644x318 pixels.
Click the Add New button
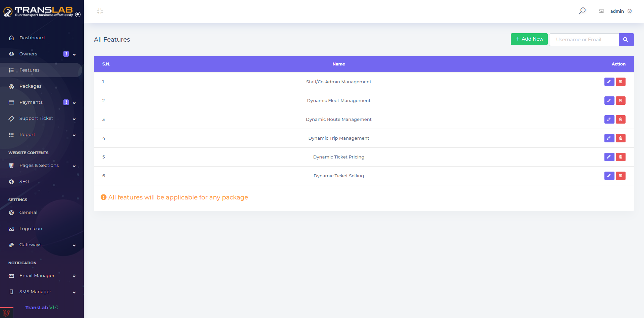click(529, 39)
